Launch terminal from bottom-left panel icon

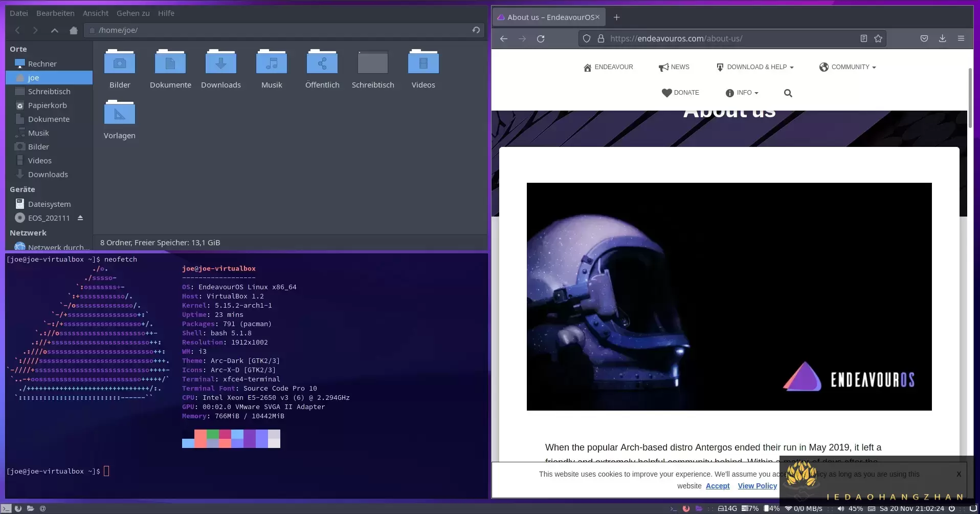pos(6,508)
